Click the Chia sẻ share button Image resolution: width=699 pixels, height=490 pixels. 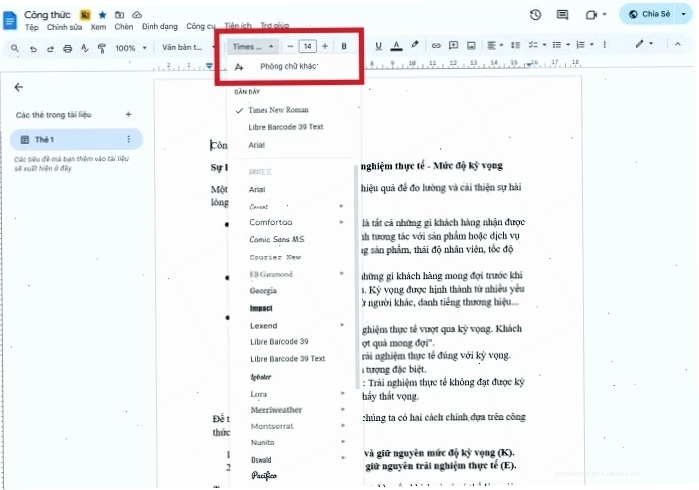tap(649, 14)
